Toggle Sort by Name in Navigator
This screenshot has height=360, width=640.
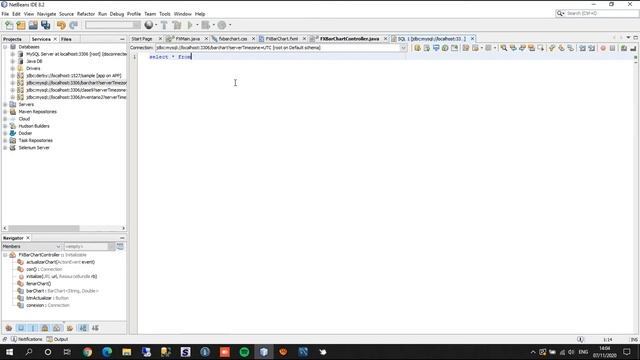pos(83,328)
